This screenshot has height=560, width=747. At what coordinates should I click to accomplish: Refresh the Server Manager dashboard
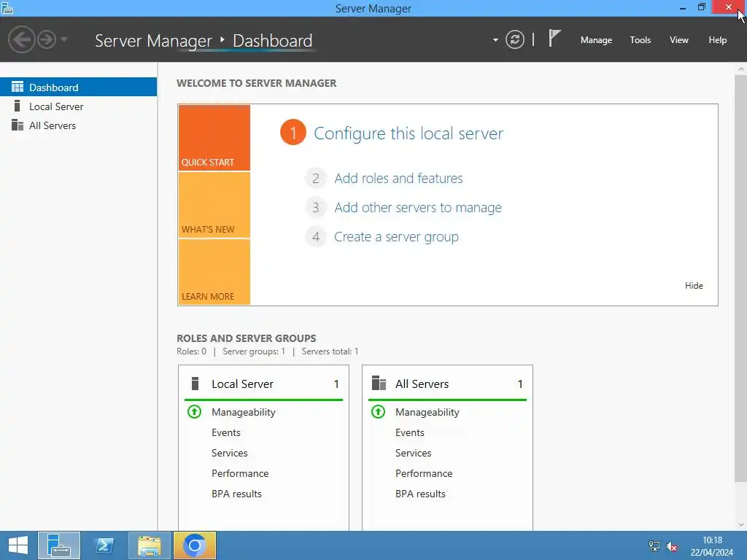(x=515, y=39)
